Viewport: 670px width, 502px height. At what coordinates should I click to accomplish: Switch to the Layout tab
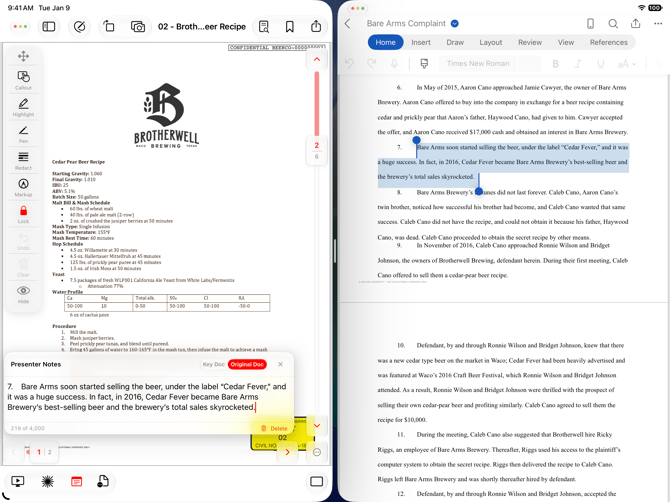tap(491, 42)
